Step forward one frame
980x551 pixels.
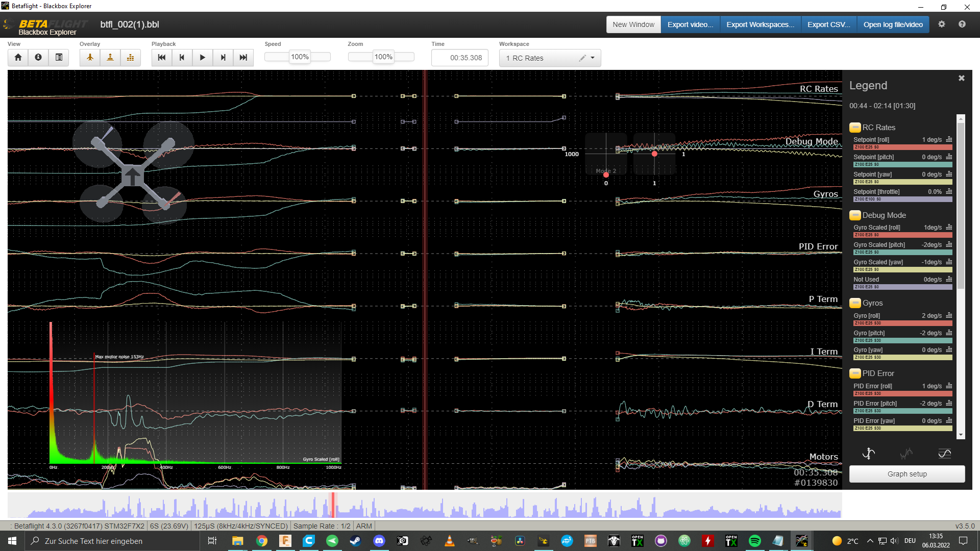tap(223, 58)
